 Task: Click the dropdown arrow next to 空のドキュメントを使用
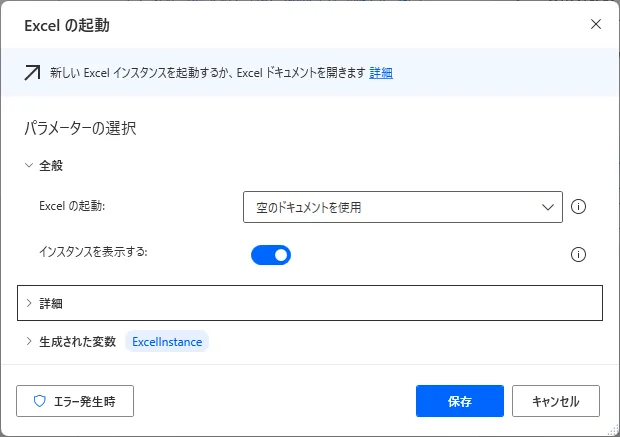[x=547, y=207]
